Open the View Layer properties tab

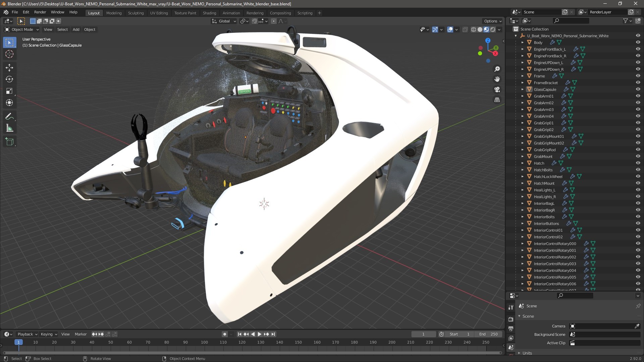tap(511, 338)
